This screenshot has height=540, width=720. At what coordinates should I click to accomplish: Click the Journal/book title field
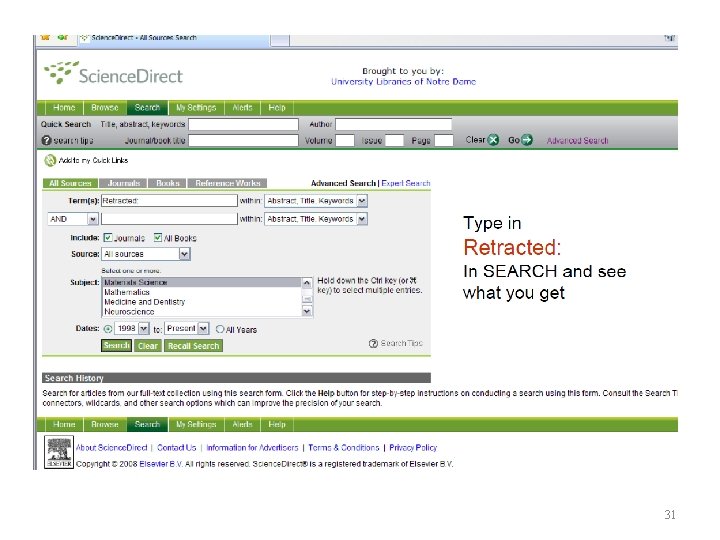243,141
